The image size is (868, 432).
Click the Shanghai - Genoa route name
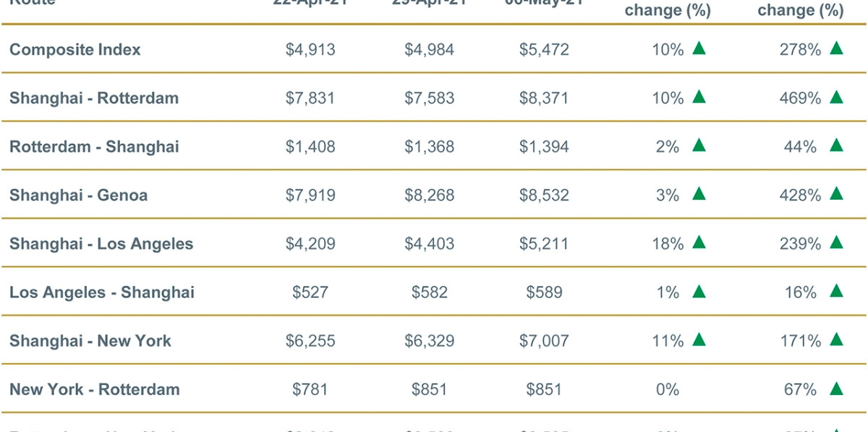[x=78, y=195]
